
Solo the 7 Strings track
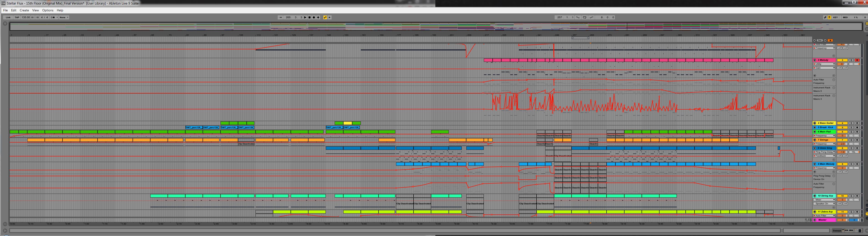click(851, 140)
